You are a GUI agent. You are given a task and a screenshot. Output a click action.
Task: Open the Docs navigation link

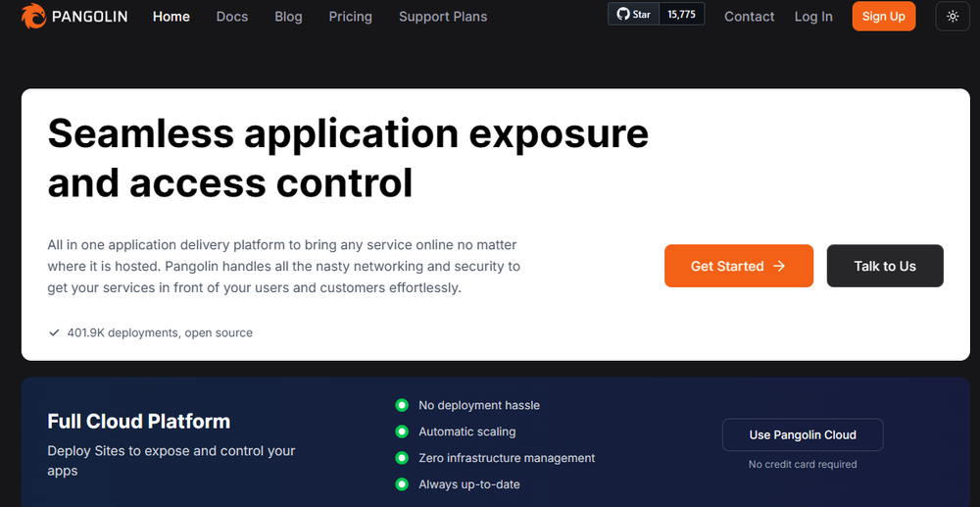[232, 17]
